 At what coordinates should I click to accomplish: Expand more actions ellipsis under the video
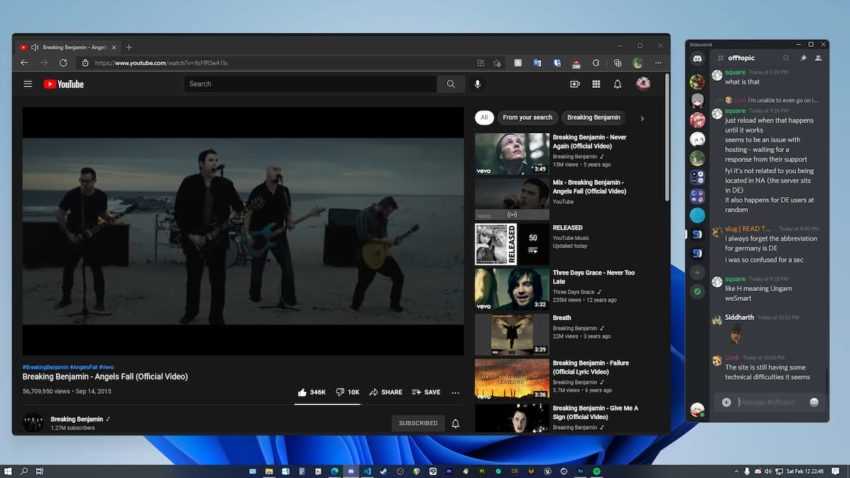[455, 392]
